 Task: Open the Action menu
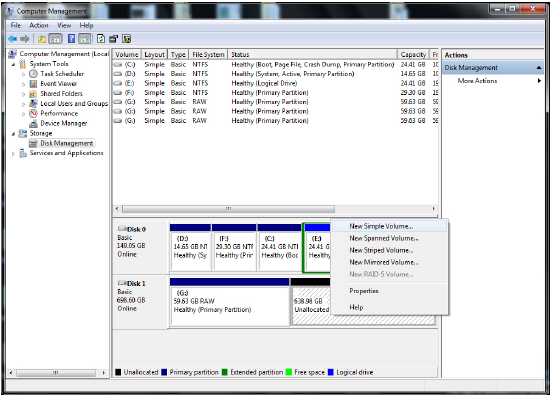pyautogui.click(x=39, y=25)
